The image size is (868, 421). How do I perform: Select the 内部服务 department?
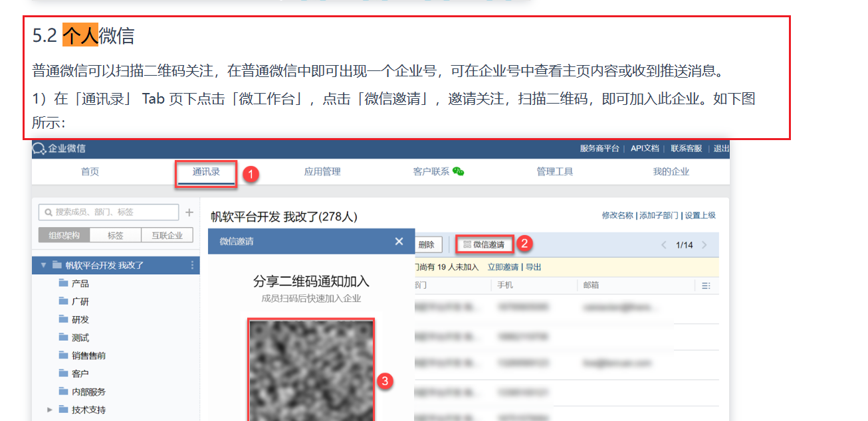[88, 392]
